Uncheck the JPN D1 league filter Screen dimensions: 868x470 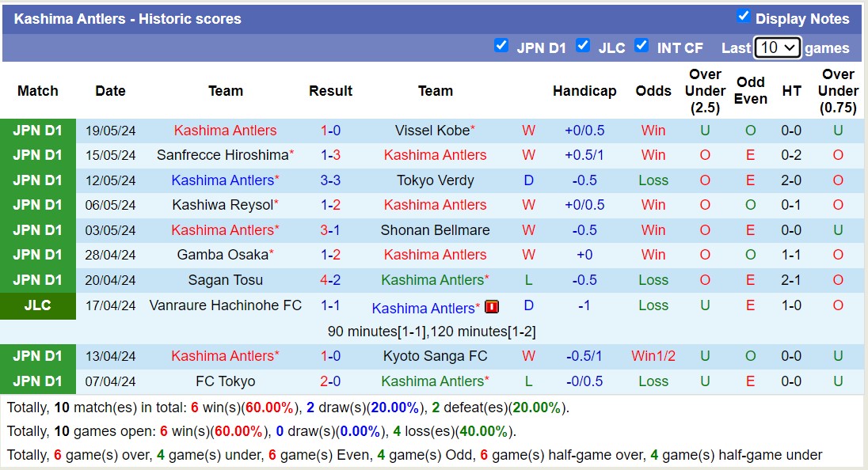coord(501,45)
